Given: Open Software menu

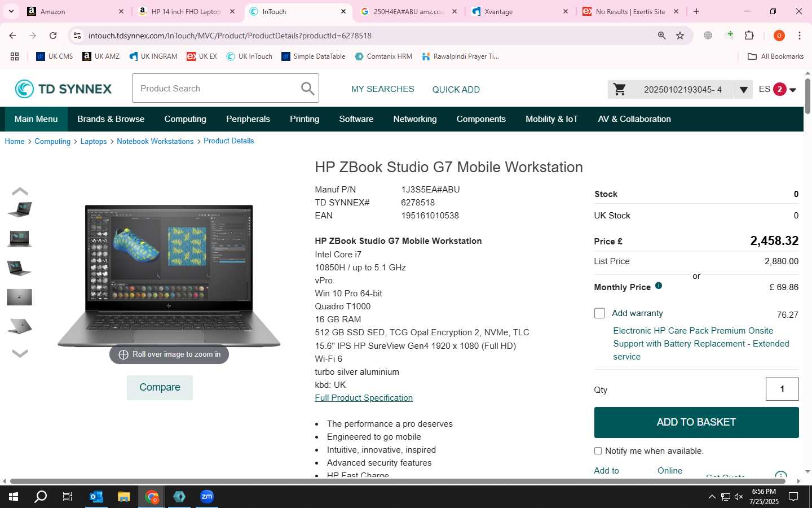Looking at the screenshot, I should 356,119.
